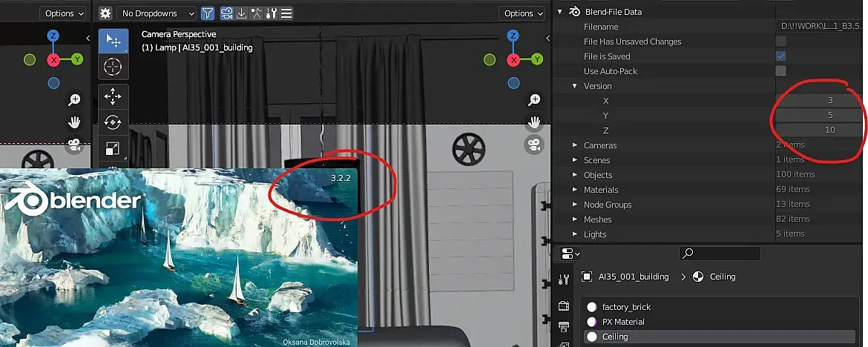Click the download arrow icon in header
868x347 pixels.
pyautogui.click(x=241, y=13)
